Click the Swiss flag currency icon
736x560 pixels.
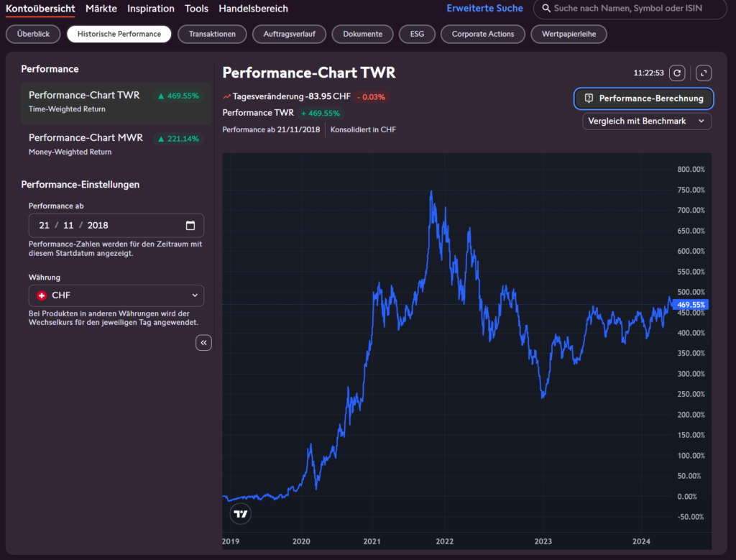42,295
